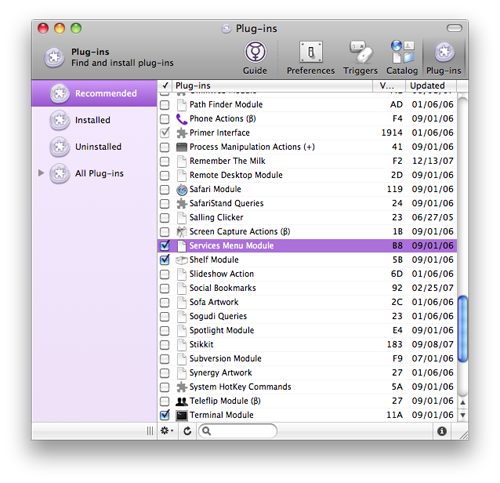Click the All Plug-ins sidebar icon
The height and width of the screenshot is (483, 500).
pyautogui.click(x=60, y=174)
